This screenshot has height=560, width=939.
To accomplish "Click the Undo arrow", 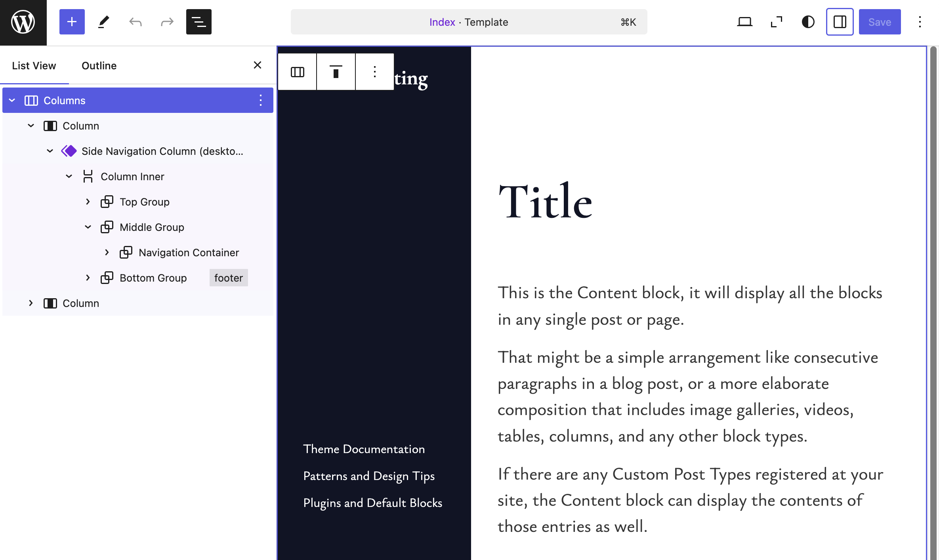I will 136,22.
